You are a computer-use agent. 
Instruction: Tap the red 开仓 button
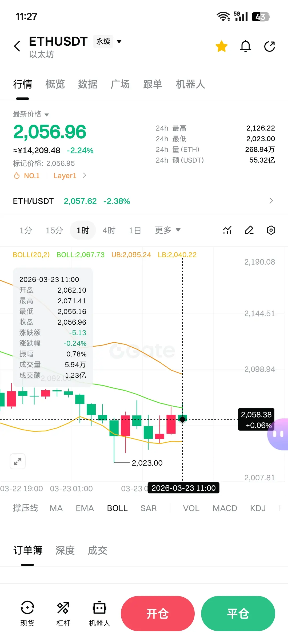point(158,614)
